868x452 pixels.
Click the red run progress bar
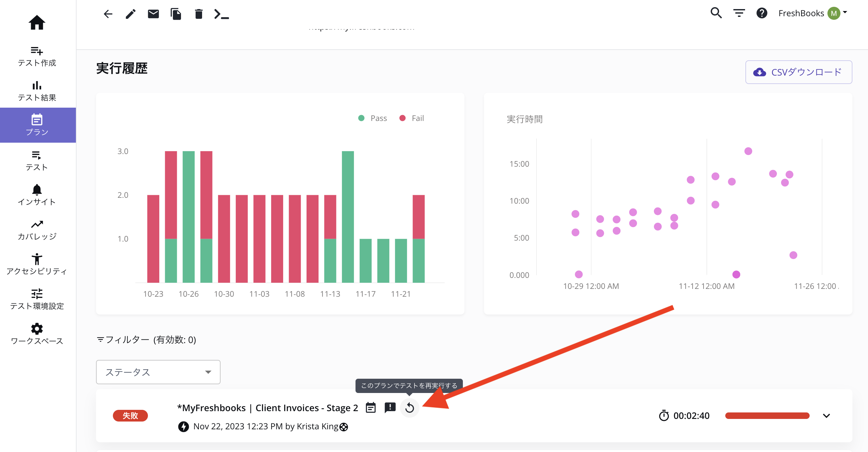pyautogui.click(x=767, y=416)
